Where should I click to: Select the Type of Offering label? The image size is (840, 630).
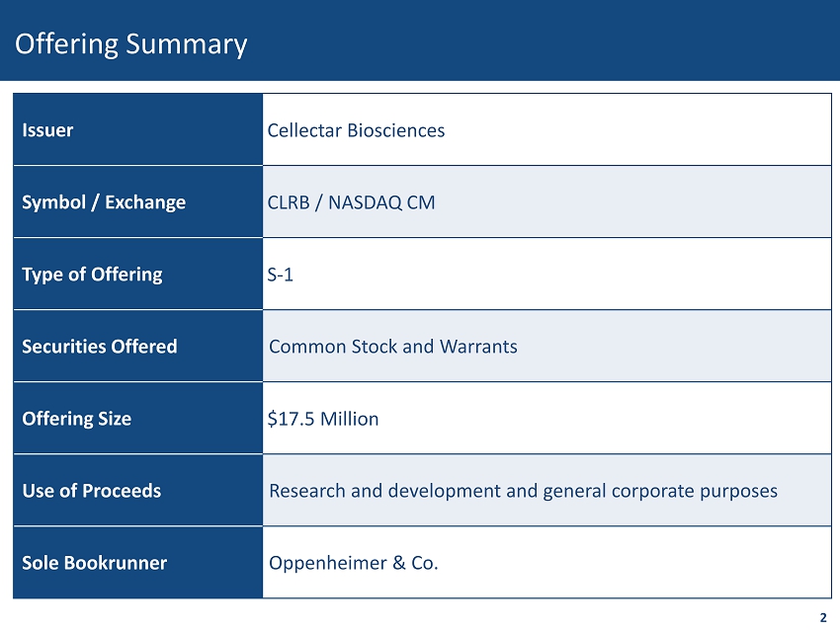(x=92, y=275)
